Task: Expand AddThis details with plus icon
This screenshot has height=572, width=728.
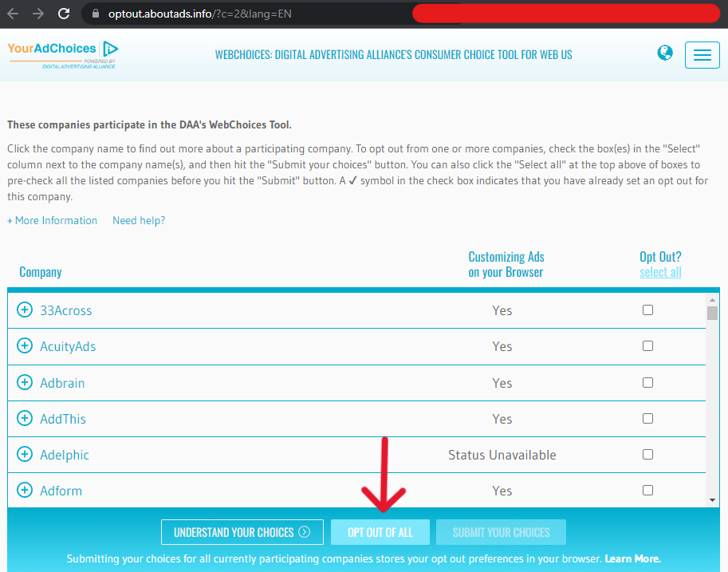Action: click(25, 418)
